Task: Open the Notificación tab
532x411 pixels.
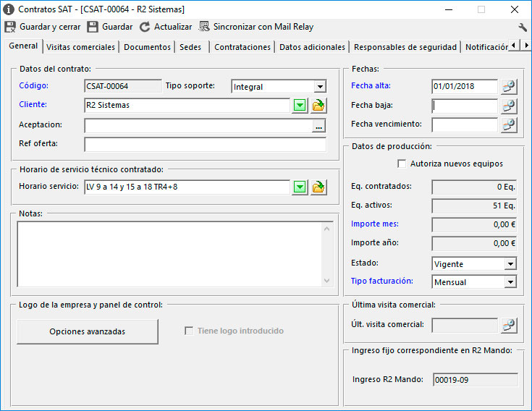Action: [x=486, y=47]
